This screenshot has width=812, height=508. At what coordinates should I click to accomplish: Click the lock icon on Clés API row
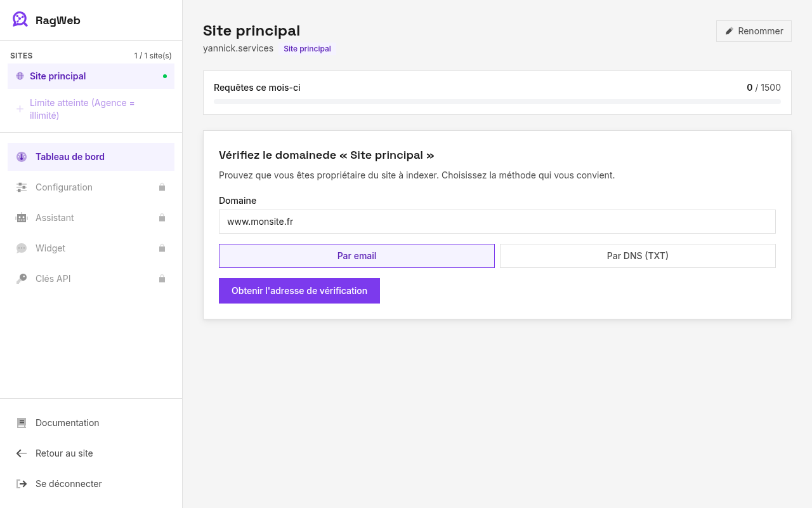162,279
